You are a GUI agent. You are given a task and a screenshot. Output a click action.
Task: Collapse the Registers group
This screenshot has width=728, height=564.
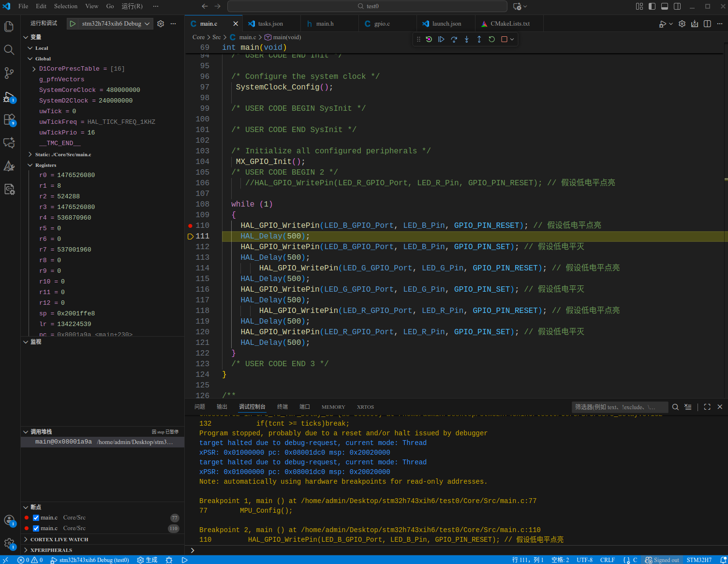[30, 165]
